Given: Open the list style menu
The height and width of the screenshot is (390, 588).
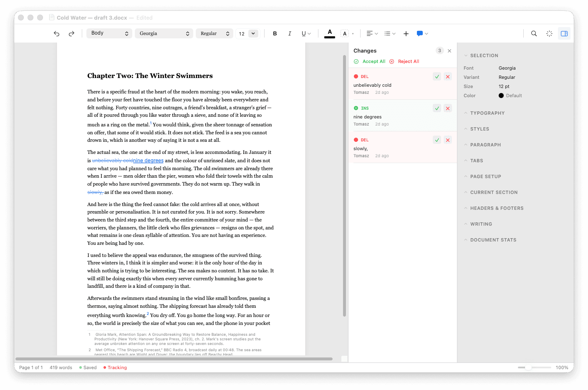Looking at the screenshot, I should 390,34.
